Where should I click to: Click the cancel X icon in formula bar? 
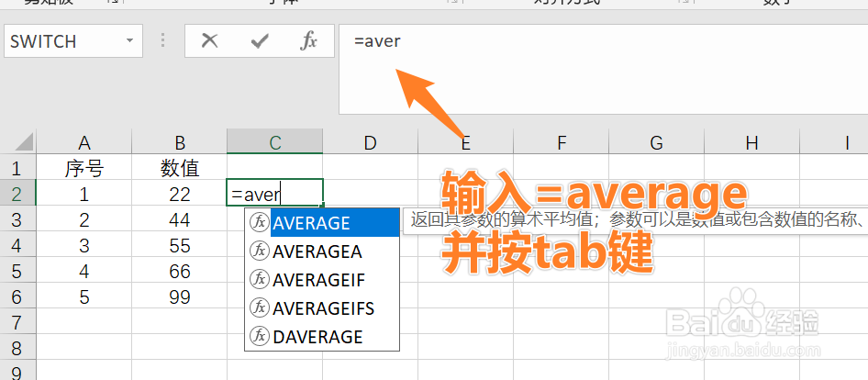point(210,41)
